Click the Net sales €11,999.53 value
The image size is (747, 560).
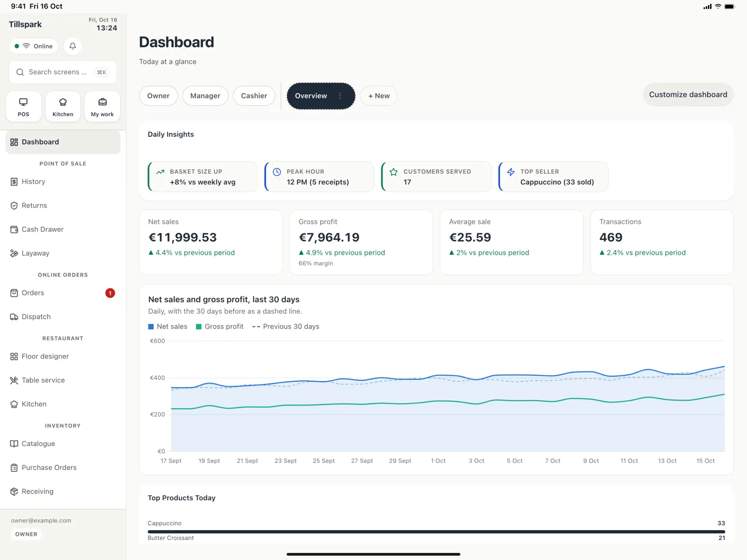(x=183, y=238)
